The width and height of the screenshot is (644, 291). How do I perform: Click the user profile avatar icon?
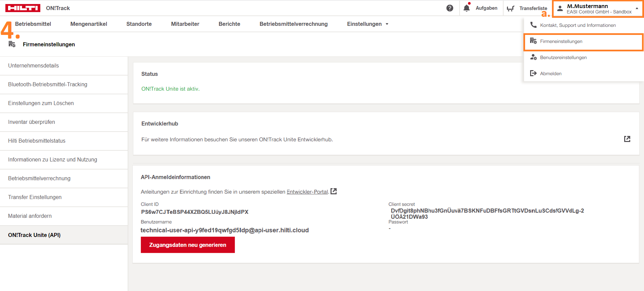pos(560,8)
